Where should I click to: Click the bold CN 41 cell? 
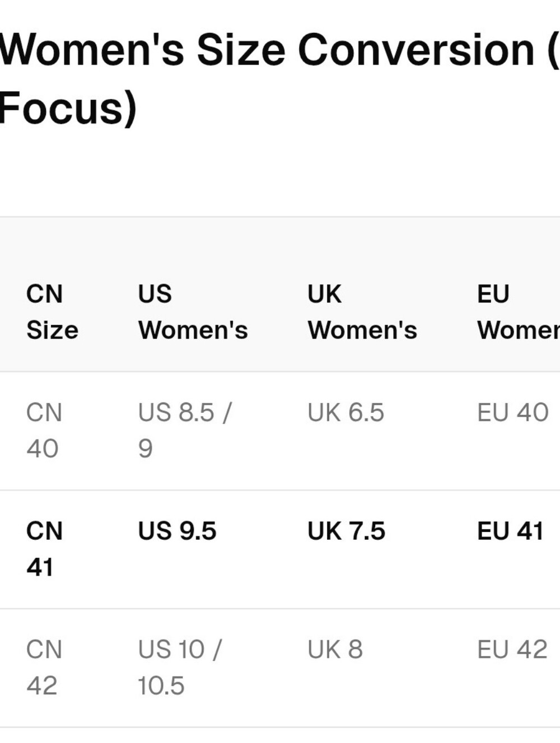tap(44, 549)
